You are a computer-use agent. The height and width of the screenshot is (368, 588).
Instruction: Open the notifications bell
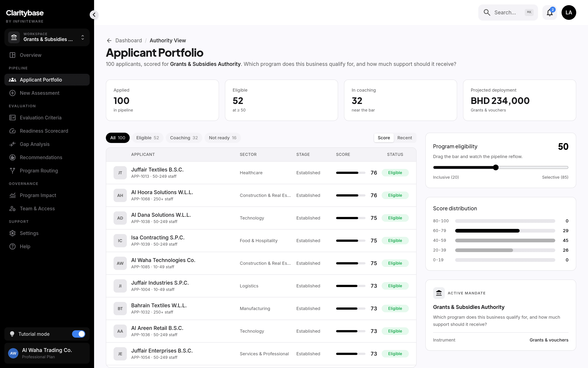coord(550,12)
